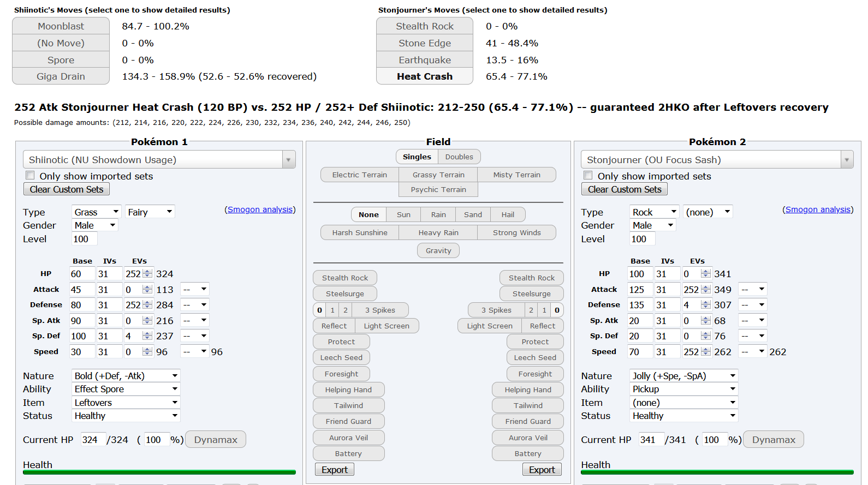This screenshot has height=485, width=868.
Task: Set weather to Rain
Action: (x=438, y=214)
